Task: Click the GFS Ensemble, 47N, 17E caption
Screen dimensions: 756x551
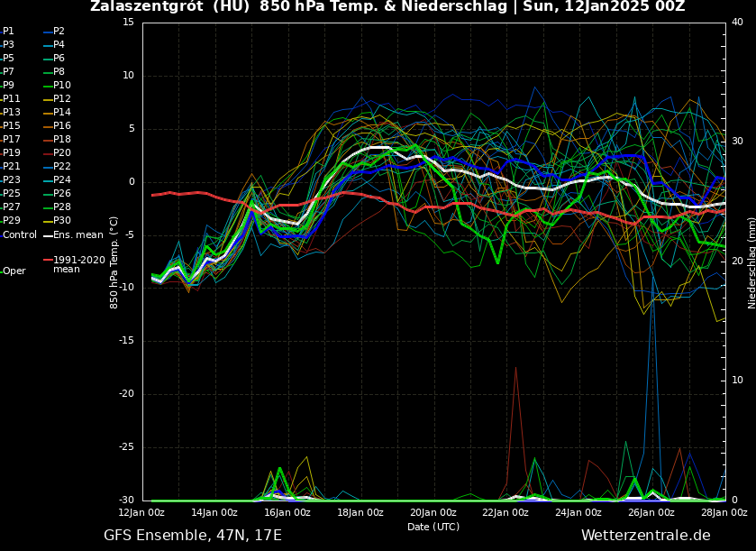Action: point(192,536)
